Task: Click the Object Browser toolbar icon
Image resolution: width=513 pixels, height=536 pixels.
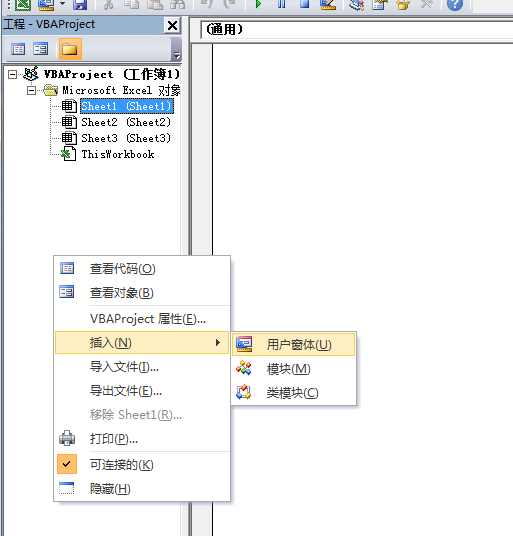Action: point(403,4)
